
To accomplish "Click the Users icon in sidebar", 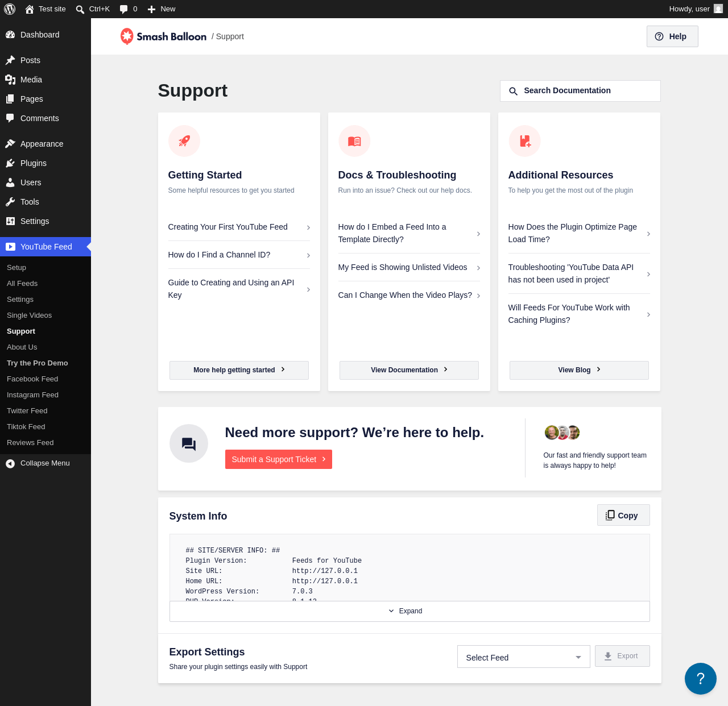I will click(x=10, y=182).
